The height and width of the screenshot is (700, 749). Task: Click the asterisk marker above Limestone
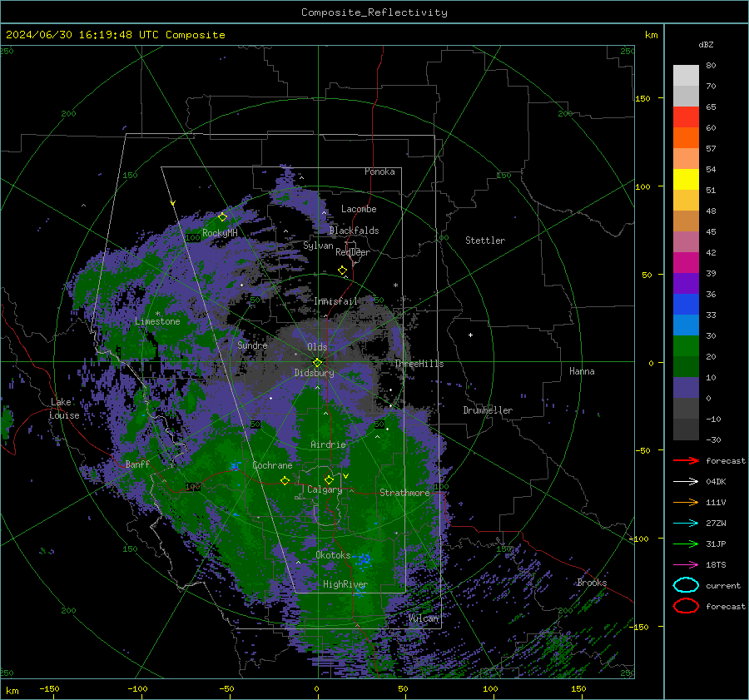157,314
